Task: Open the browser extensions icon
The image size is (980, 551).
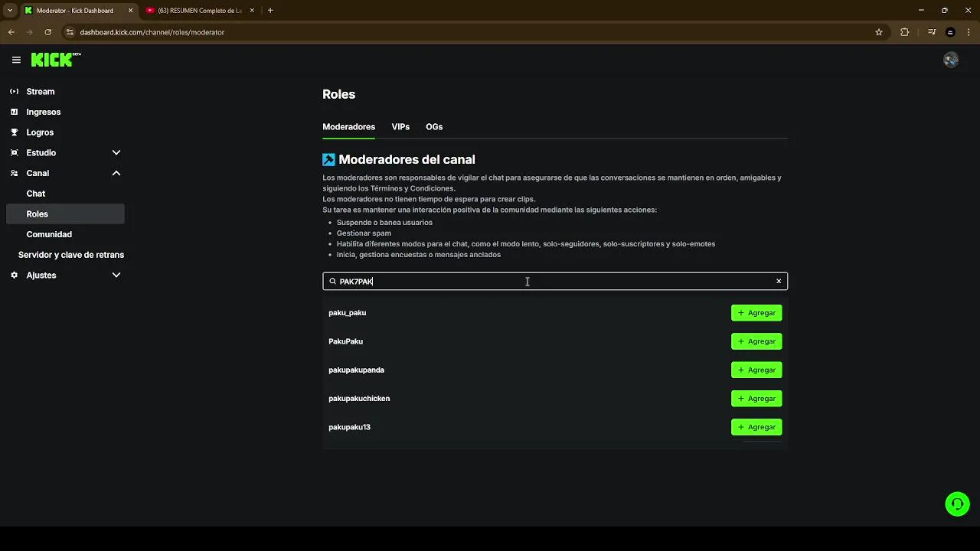Action: coord(905,32)
